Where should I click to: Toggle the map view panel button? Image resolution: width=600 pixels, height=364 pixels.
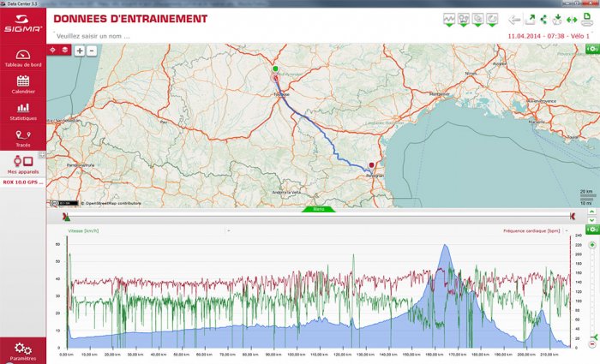[x=464, y=20]
